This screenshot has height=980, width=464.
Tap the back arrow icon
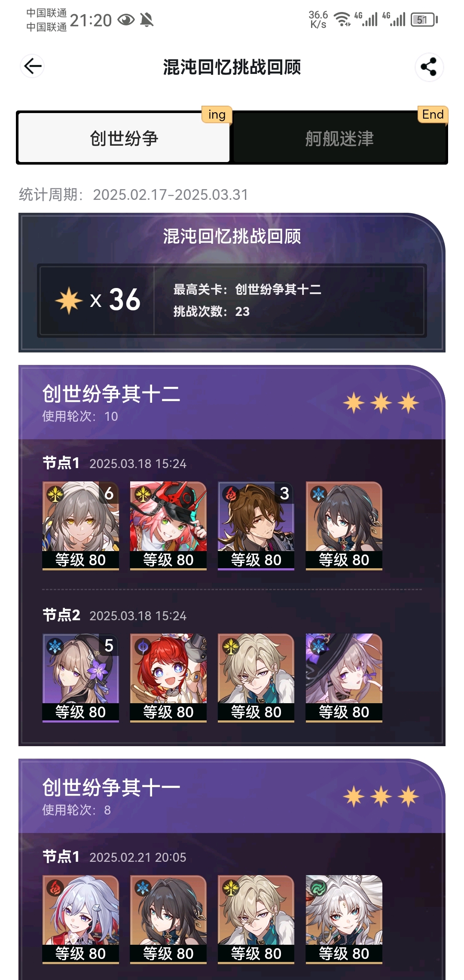point(32,66)
